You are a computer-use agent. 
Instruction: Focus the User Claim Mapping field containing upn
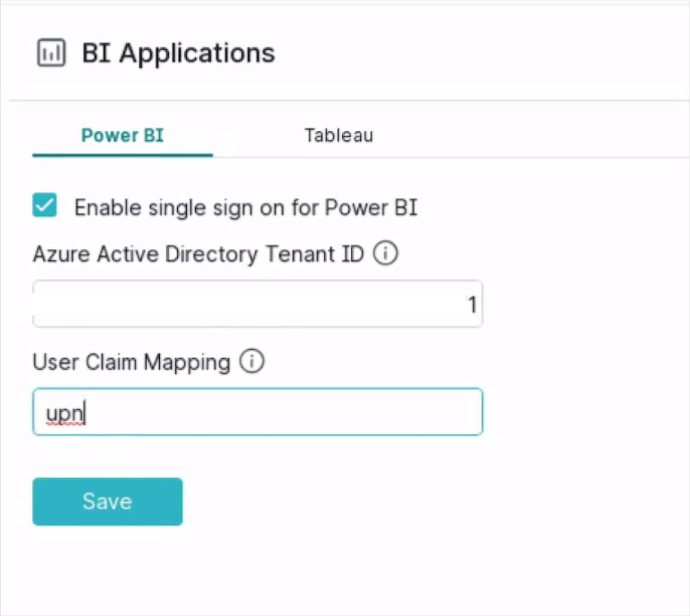pyautogui.click(x=257, y=411)
